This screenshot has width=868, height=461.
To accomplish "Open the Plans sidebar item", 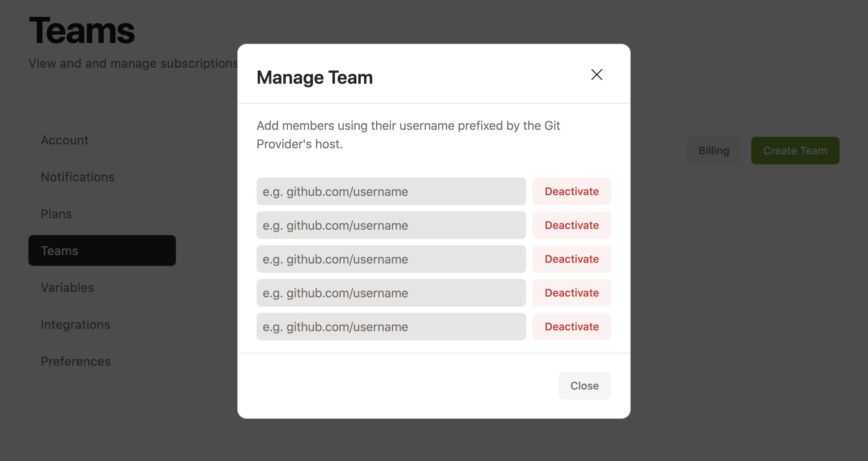I will point(56,214).
